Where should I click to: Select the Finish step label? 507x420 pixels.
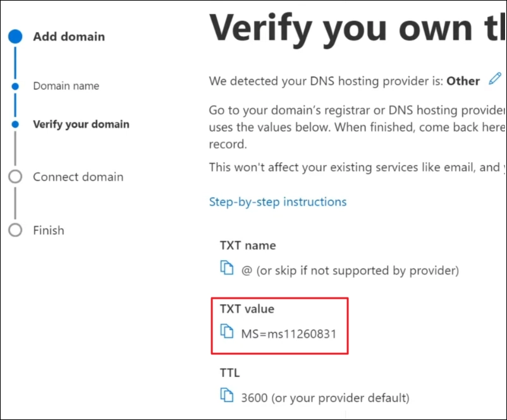pos(49,230)
